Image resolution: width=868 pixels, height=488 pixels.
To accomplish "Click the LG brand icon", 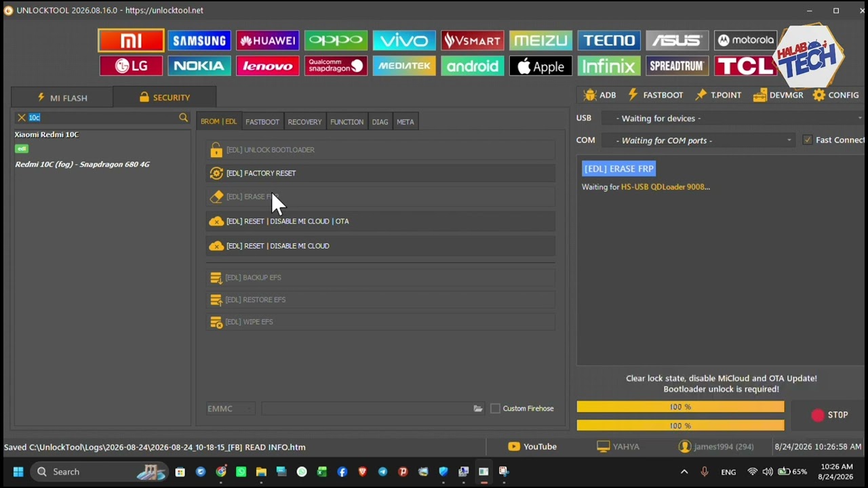I will tap(131, 66).
